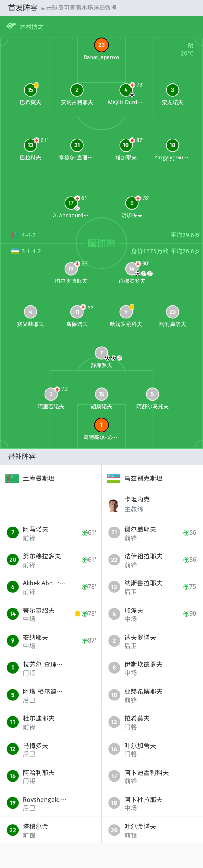Select goalkeeper Rahat Japarow's orange 23 badge
Screen dimensions: 203x868
(101, 45)
